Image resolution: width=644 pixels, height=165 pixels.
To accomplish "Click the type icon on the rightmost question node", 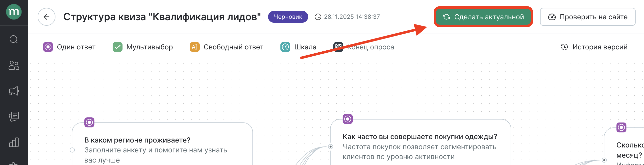I will pyautogui.click(x=621, y=127).
